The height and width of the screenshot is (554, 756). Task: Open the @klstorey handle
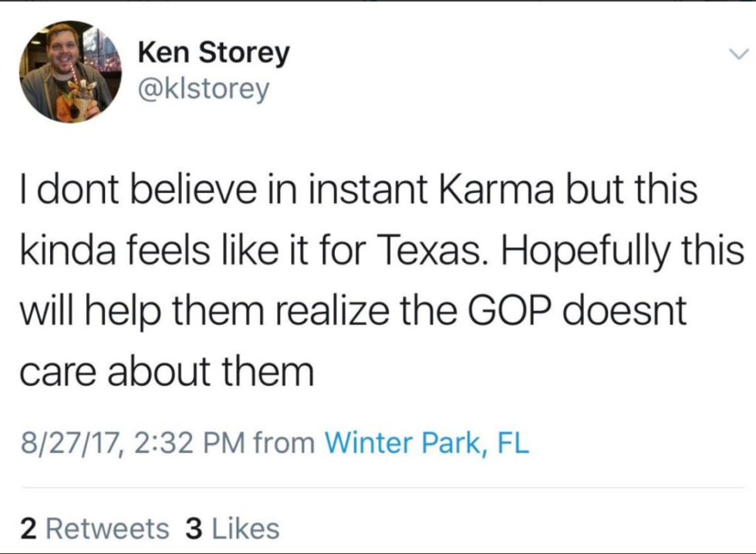pyautogui.click(x=204, y=90)
